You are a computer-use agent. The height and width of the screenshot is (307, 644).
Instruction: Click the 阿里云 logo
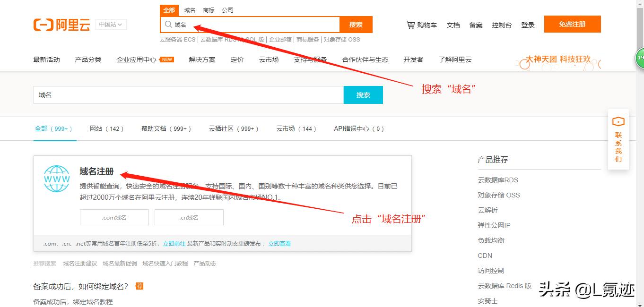pyautogui.click(x=61, y=25)
